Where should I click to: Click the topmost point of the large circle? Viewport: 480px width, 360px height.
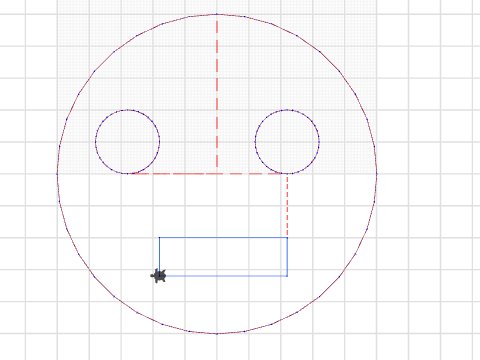click(217, 14)
